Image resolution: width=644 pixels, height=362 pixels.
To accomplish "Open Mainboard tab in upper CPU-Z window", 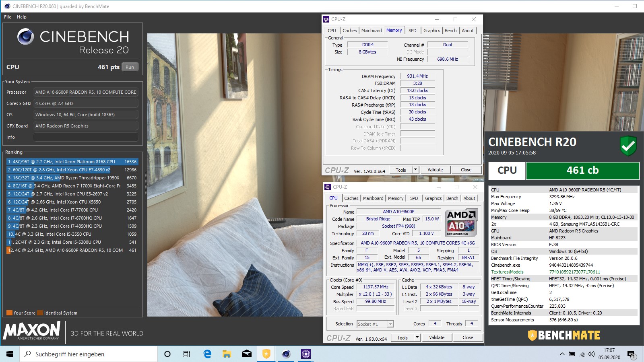I will [372, 31].
